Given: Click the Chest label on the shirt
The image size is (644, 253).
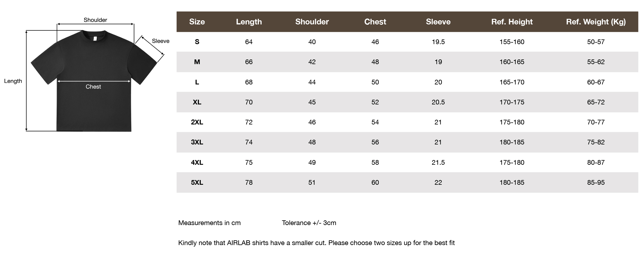Looking at the screenshot, I should (93, 87).
